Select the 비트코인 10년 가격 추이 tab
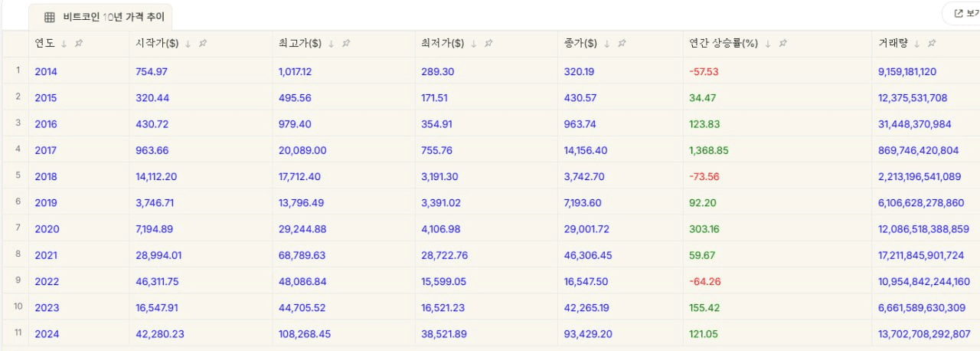 click(x=113, y=17)
